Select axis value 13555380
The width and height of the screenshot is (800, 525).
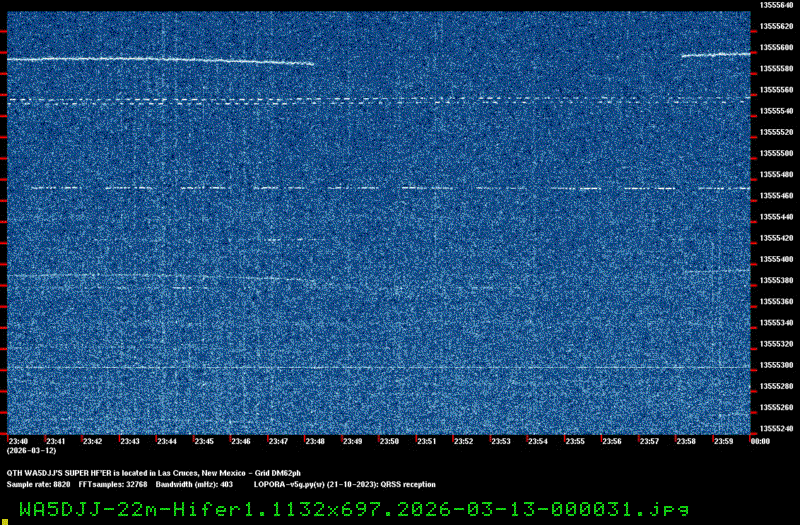click(x=776, y=280)
